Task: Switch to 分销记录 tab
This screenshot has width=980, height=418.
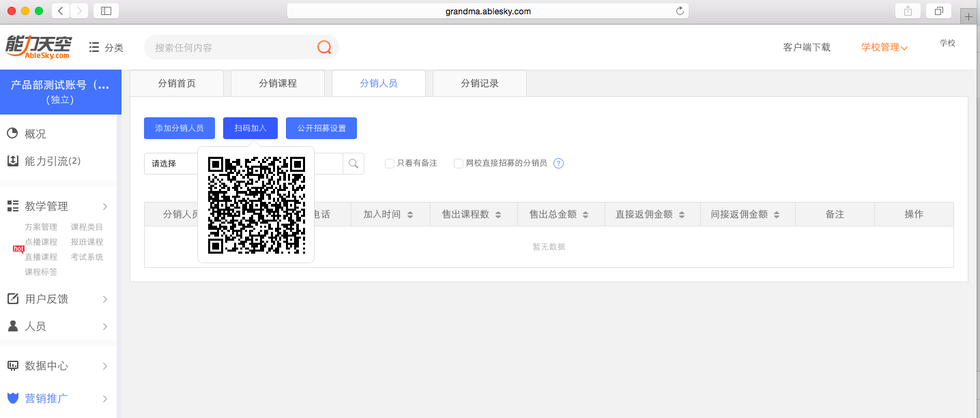Action: point(480,83)
